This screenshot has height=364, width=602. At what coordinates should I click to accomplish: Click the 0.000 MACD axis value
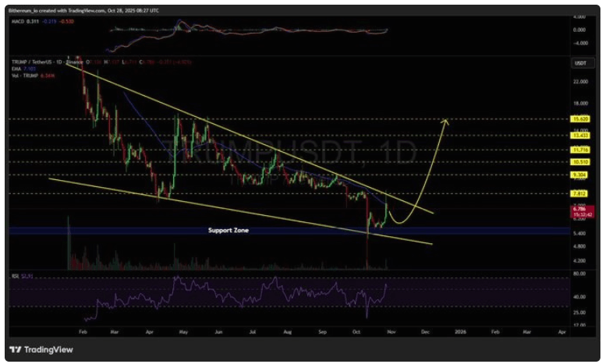(x=579, y=30)
